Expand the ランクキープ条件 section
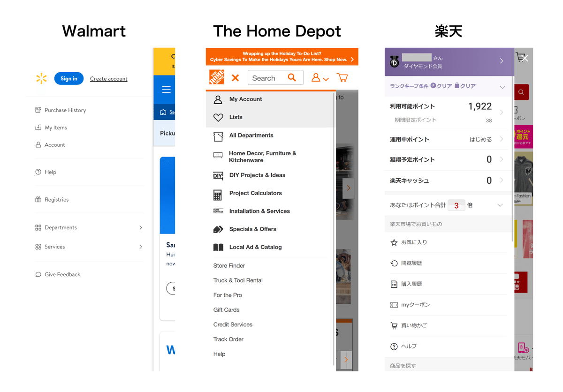563x392 pixels. [x=502, y=87]
